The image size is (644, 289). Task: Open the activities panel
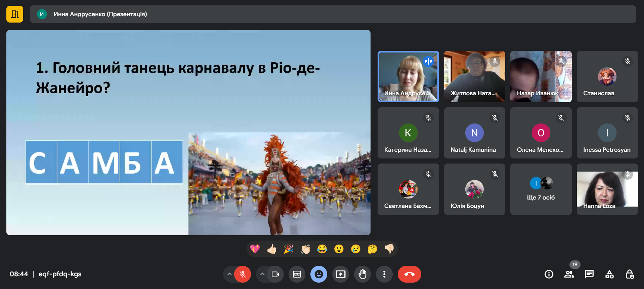coord(609,274)
